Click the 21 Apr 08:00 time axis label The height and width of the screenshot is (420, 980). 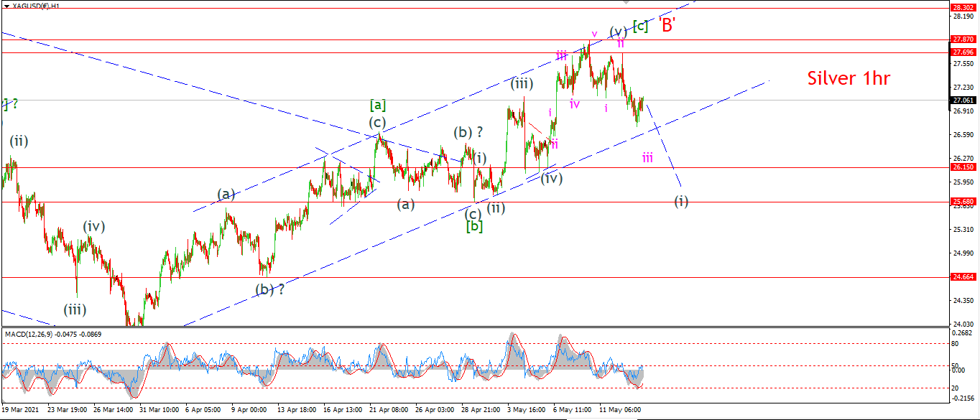[388, 410]
